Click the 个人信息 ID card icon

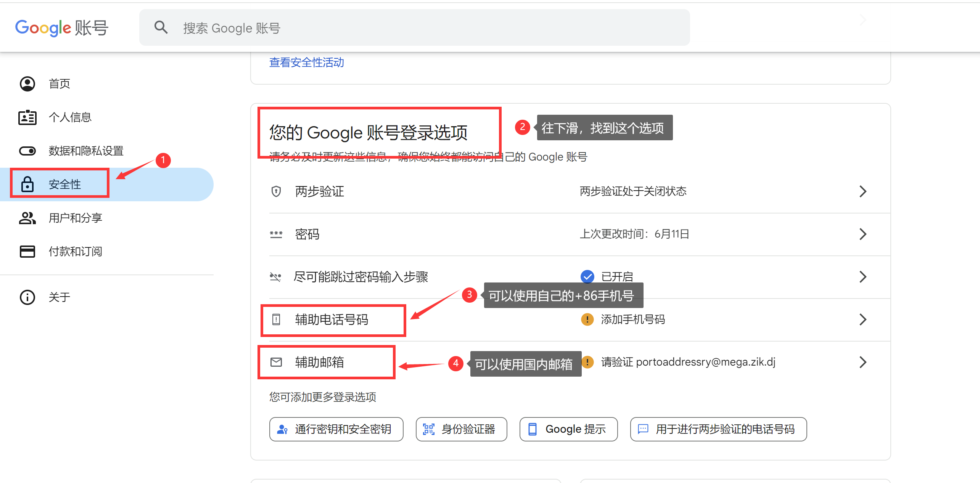pos(27,117)
